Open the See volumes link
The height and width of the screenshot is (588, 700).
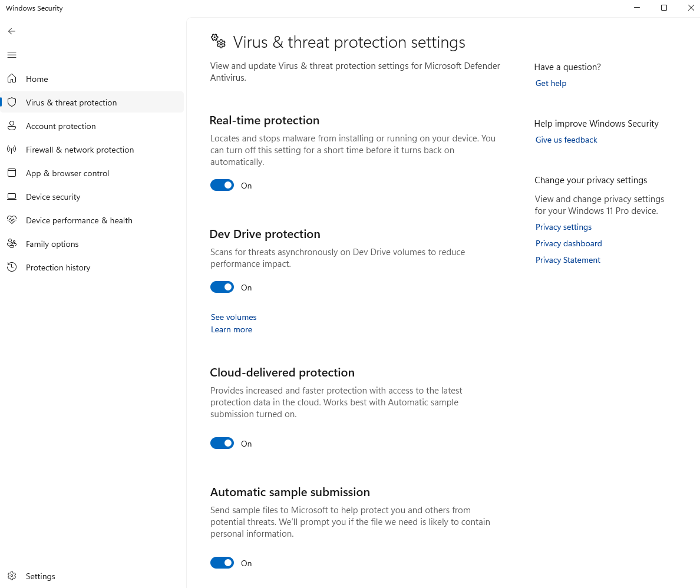coord(233,317)
